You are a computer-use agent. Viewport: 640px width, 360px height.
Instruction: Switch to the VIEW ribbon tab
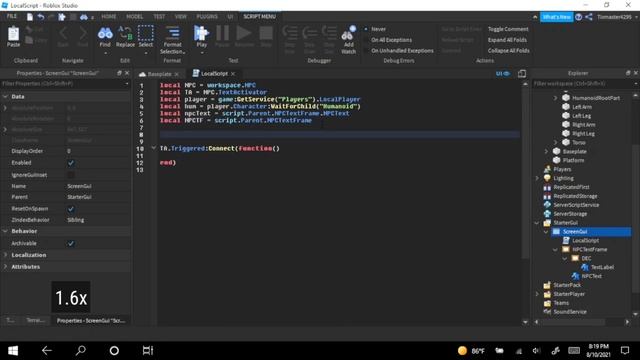(180, 17)
